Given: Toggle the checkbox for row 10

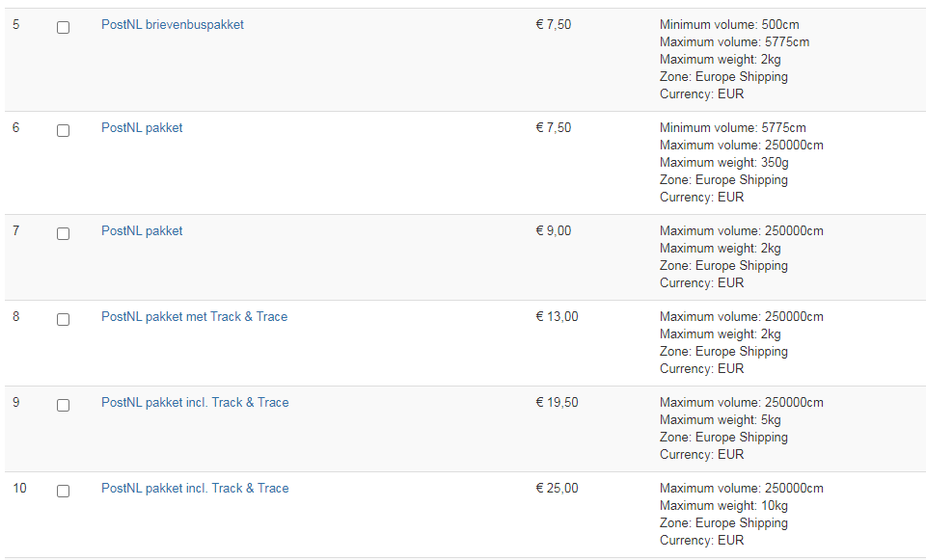Looking at the screenshot, I should [63, 492].
